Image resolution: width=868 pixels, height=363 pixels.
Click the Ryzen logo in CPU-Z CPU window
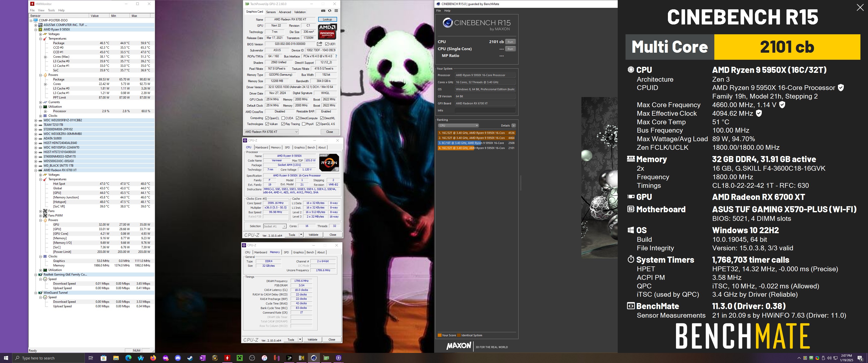(329, 162)
